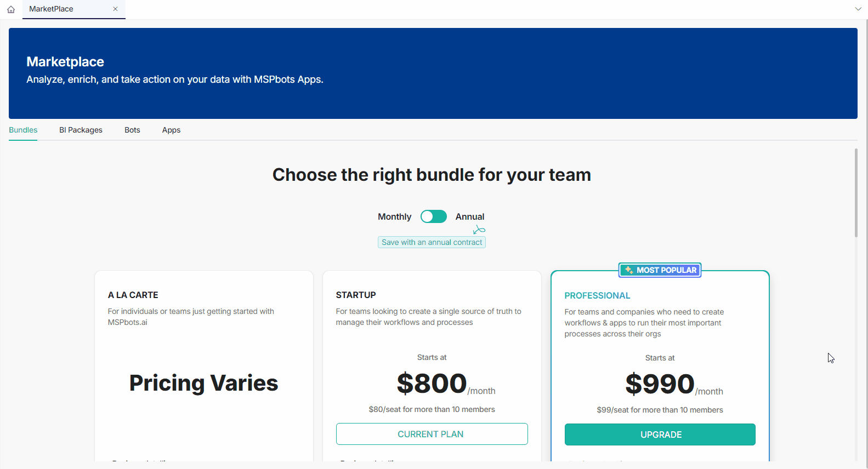Upgrade to the Professional bundle
Image resolution: width=868 pixels, height=469 pixels.
pos(660,434)
